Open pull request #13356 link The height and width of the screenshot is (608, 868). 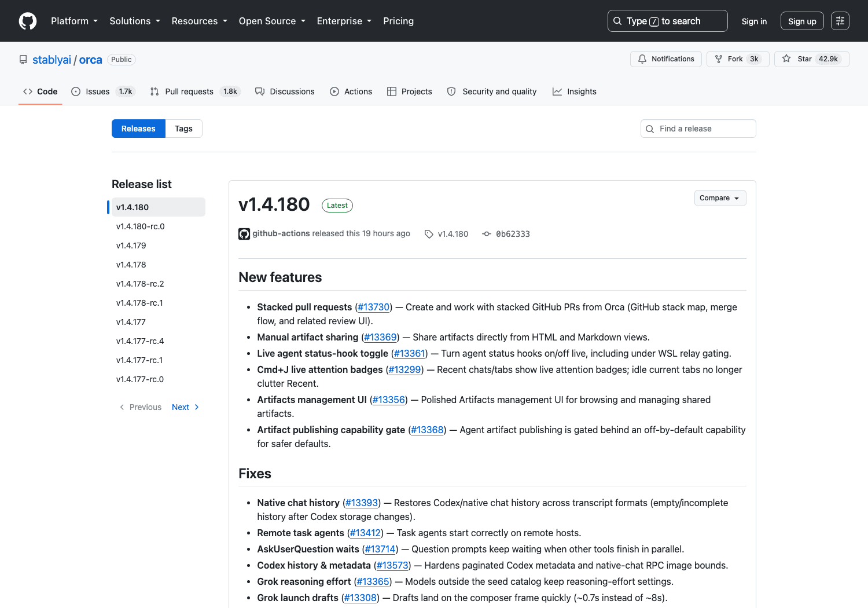pos(389,400)
